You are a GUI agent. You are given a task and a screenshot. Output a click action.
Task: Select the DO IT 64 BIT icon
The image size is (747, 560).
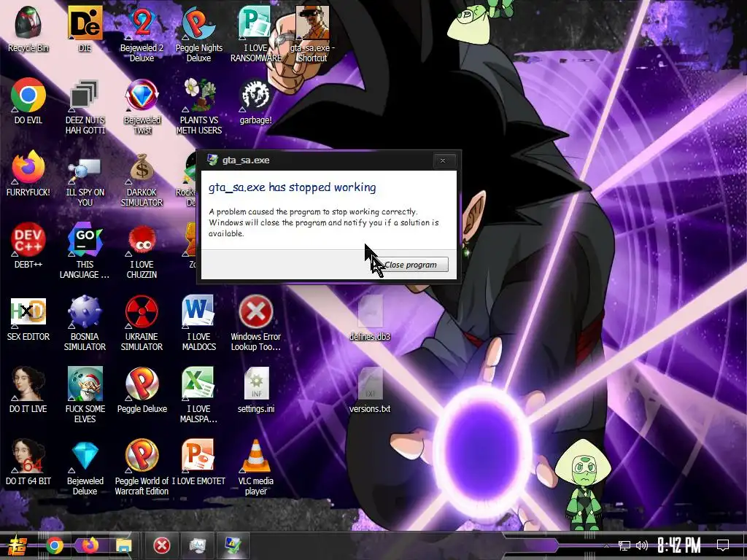point(28,456)
